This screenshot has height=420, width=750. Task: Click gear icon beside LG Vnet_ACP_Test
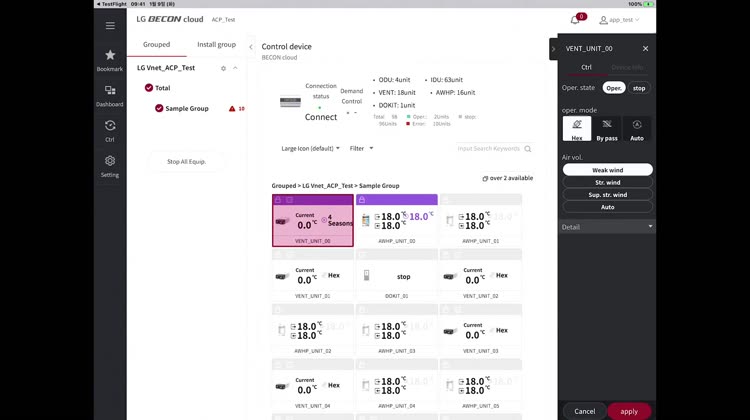click(x=223, y=68)
